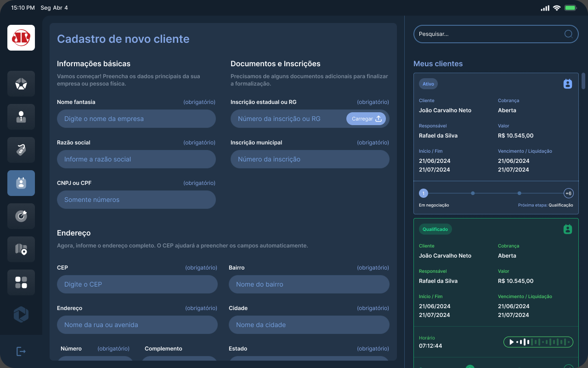Open the apps grid sidebar icon
Screen dimensions: 588x368
coord(21,282)
